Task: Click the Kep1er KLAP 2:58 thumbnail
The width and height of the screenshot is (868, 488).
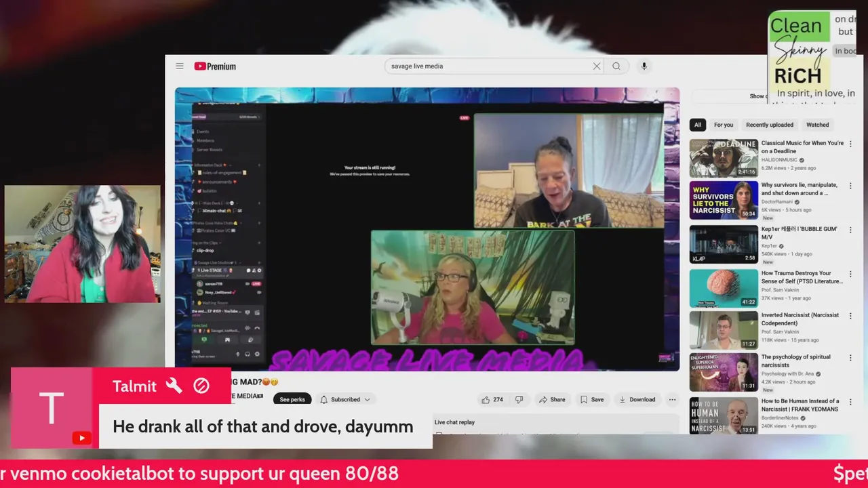Action: (x=724, y=244)
